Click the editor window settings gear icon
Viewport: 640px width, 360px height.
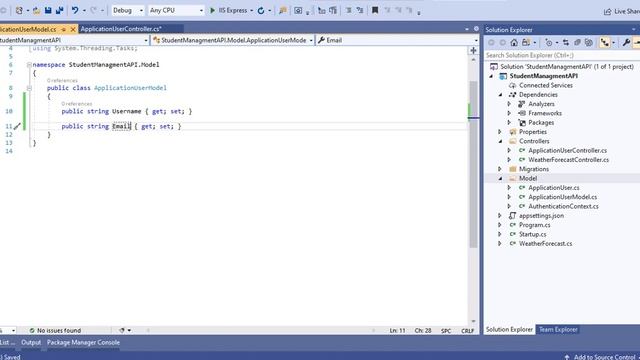[476, 29]
